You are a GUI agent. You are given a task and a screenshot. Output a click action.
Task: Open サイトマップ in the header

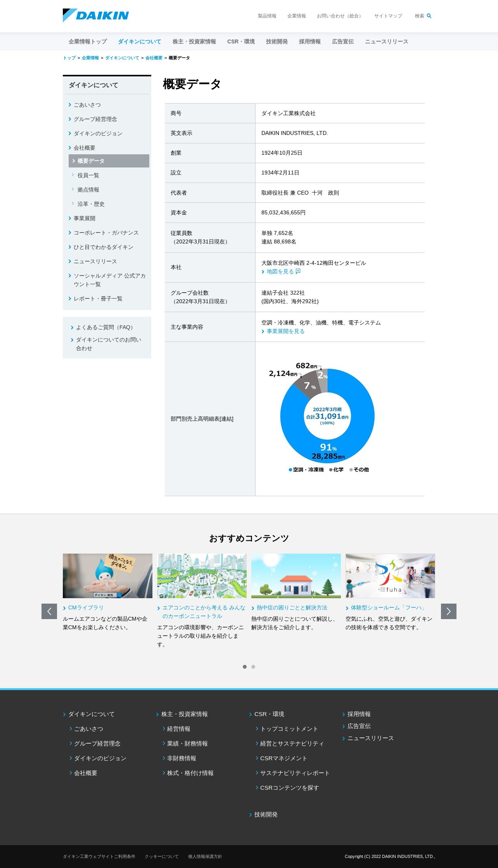[388, 16]
